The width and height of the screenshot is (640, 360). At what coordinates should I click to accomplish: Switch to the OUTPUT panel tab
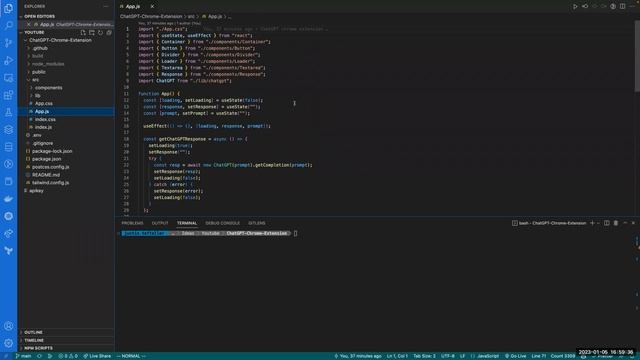160,223
